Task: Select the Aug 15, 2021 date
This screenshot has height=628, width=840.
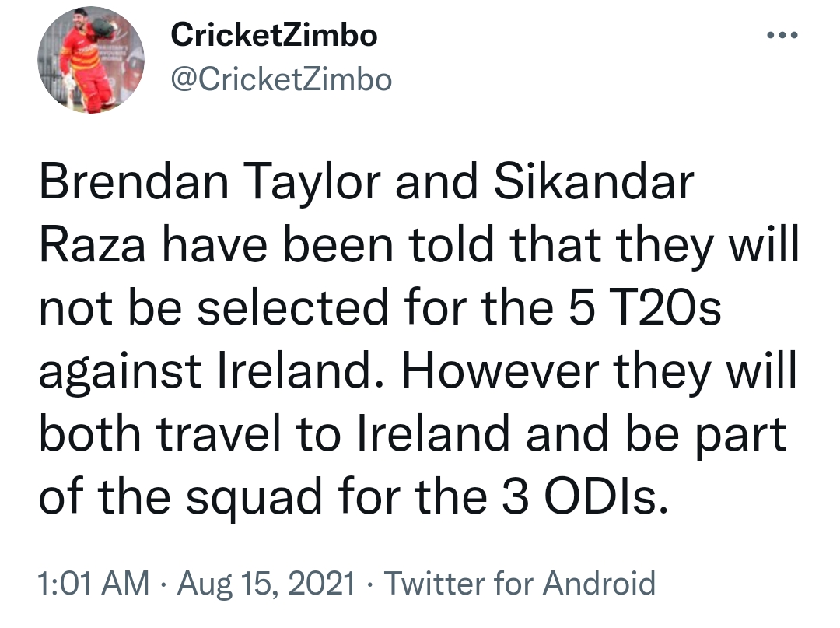Action: (266, 583)
